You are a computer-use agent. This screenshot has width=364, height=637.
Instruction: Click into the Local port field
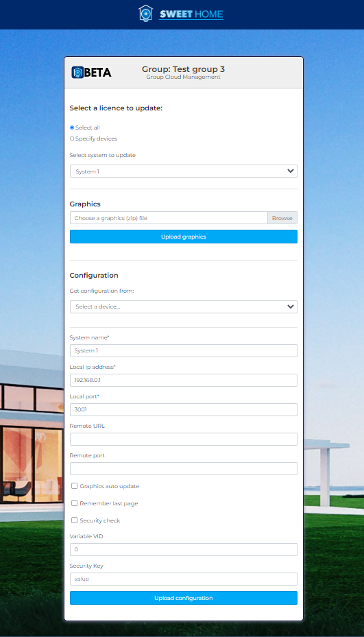[184, 409]
